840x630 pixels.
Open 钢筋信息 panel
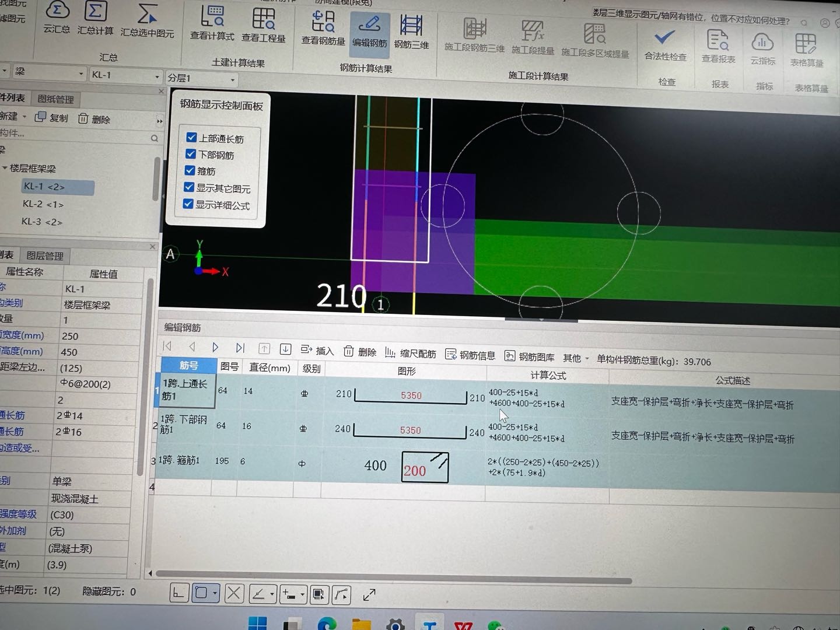[470, 355]
